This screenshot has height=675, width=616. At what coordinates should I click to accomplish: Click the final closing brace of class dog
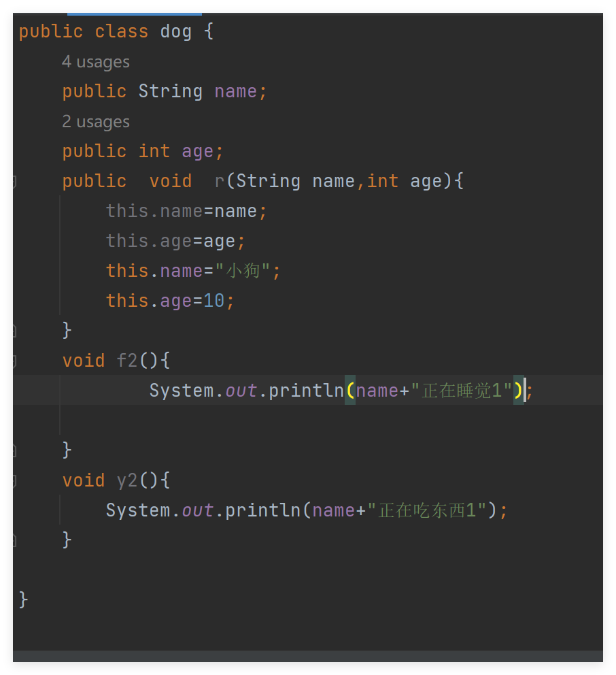(23, 600)
